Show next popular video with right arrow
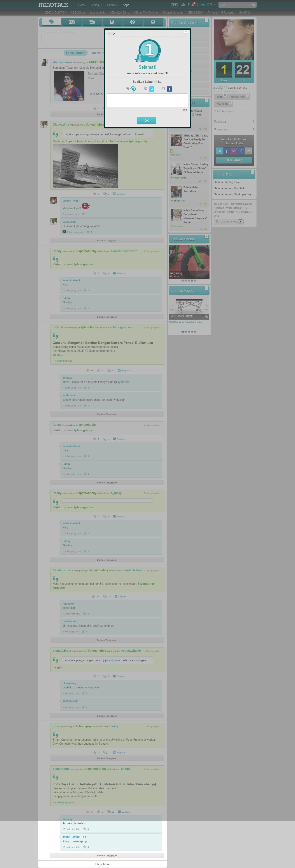This screenshot has width=295, height=868. (x=207, y=307)
